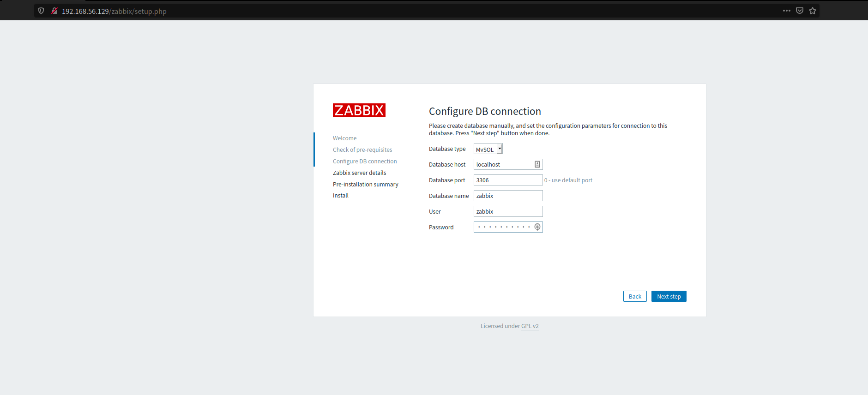Click the Database port field showing 3306
Image resolution: width=868 pixels, height=395 pixels.
click(508, 180)
